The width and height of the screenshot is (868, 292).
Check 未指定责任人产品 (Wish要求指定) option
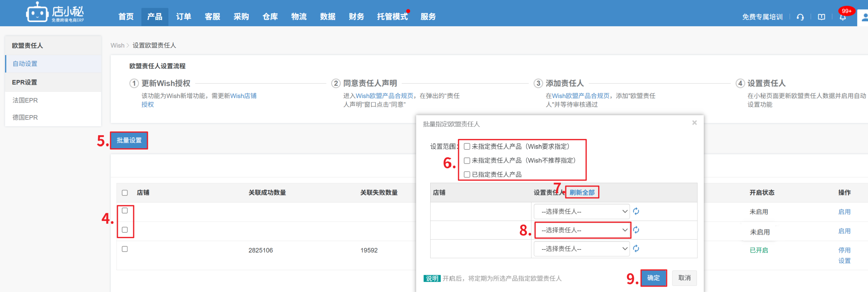[467, 146]
